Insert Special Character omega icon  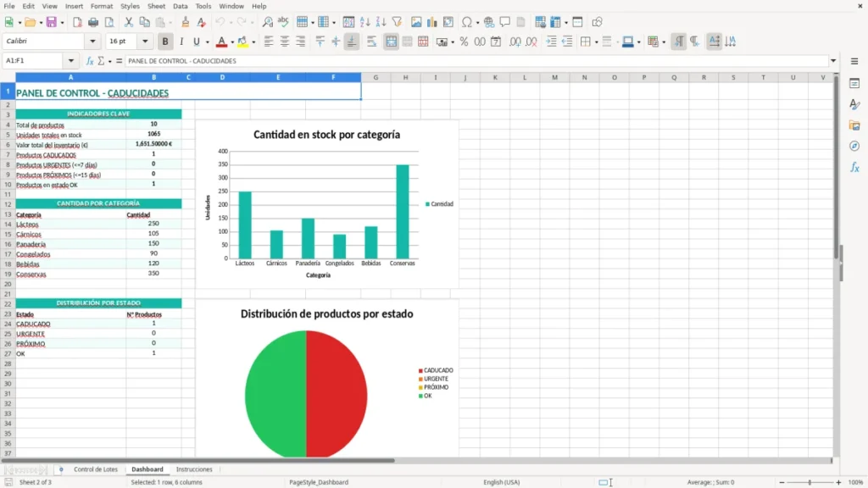pos(467,22)
